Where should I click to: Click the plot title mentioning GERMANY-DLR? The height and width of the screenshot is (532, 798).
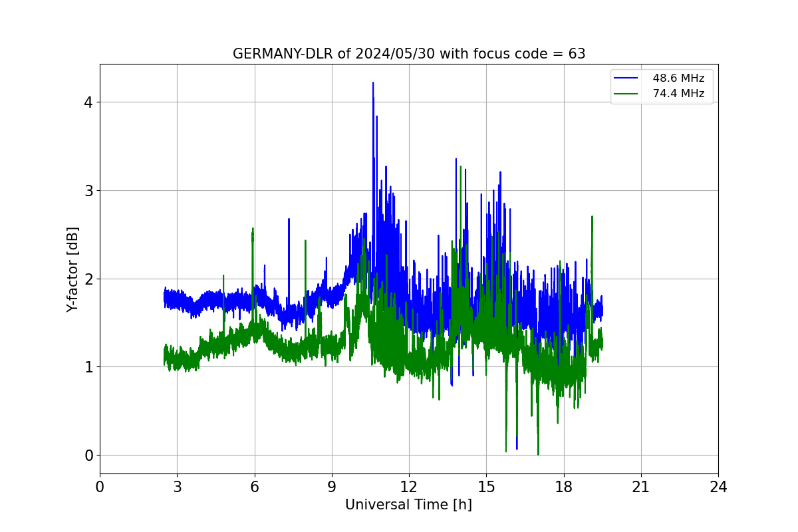point(409,54)
